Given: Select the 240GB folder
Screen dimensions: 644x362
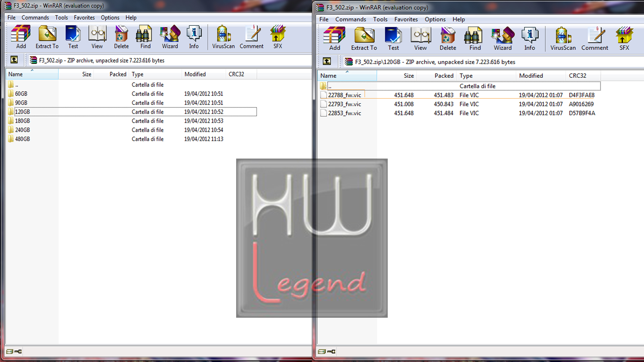Looking at the screenshot, I should pos(132,130).
